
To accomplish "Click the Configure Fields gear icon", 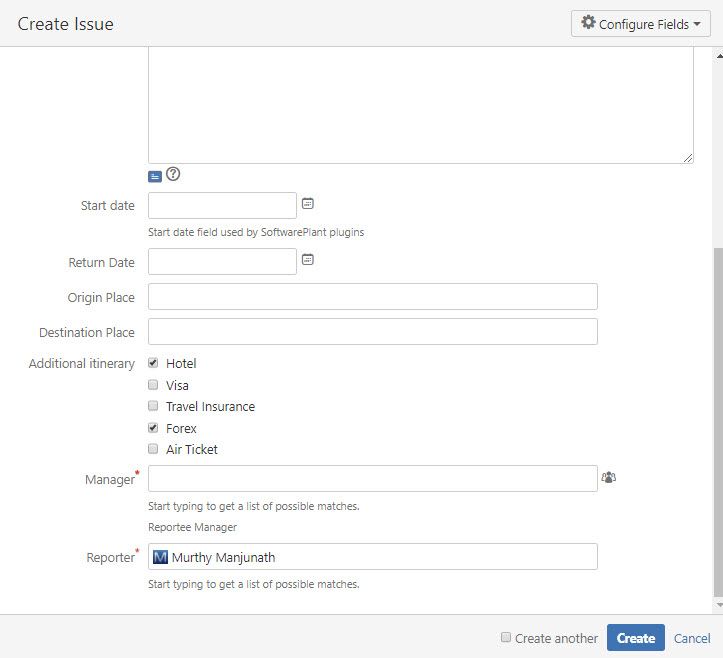I will (x=588, y=23).
